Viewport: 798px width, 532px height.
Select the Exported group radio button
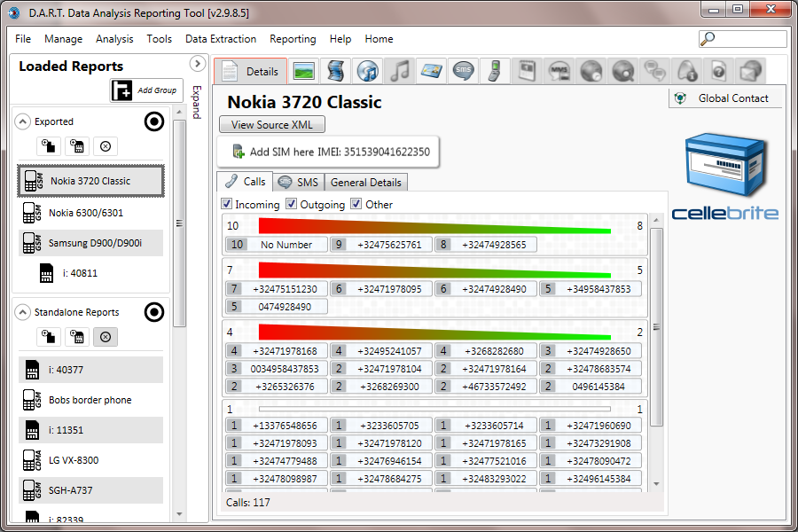154,121
